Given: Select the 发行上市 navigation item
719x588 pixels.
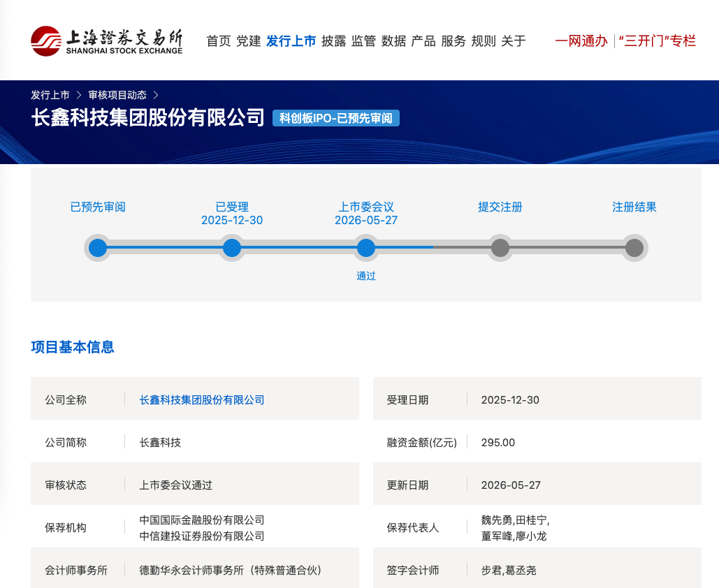Looking at the screenshot, I should (291, 41).
